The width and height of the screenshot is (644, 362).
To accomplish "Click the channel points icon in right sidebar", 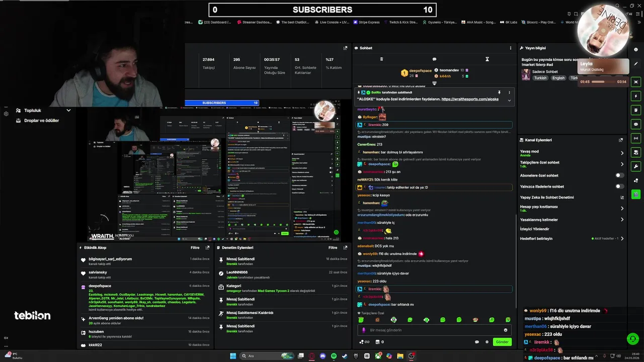I will click(636, 180).
